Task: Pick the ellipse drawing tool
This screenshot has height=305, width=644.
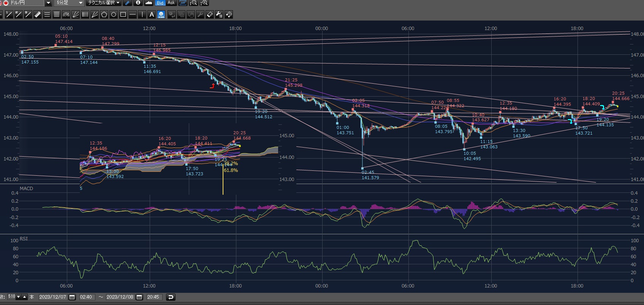Action: coord(114,15)
